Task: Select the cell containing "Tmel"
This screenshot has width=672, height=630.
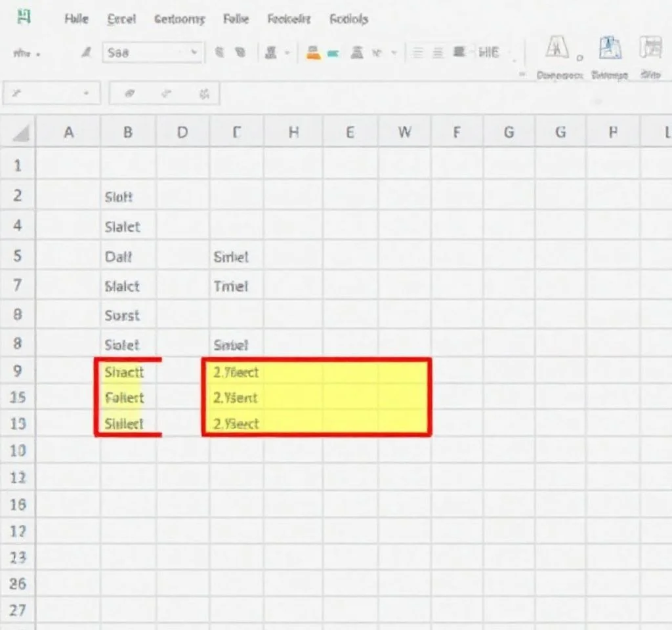Action: click(x=231, y=286)
